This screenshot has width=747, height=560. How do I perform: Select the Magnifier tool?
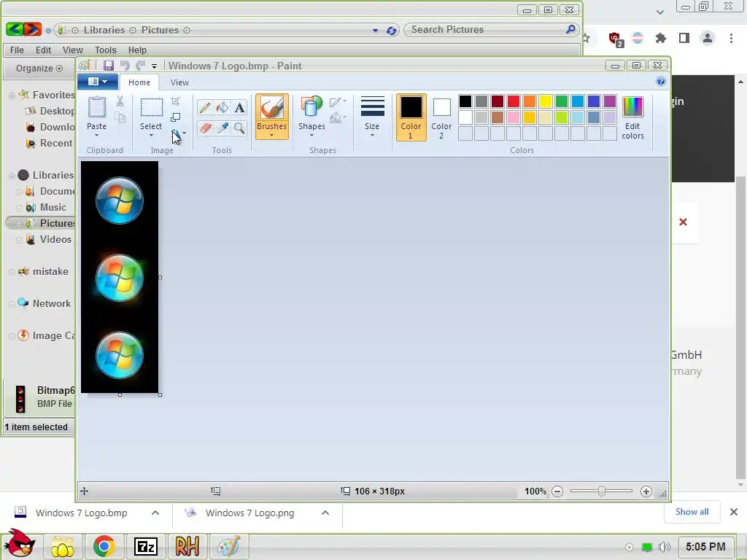(x=239, y=128)
